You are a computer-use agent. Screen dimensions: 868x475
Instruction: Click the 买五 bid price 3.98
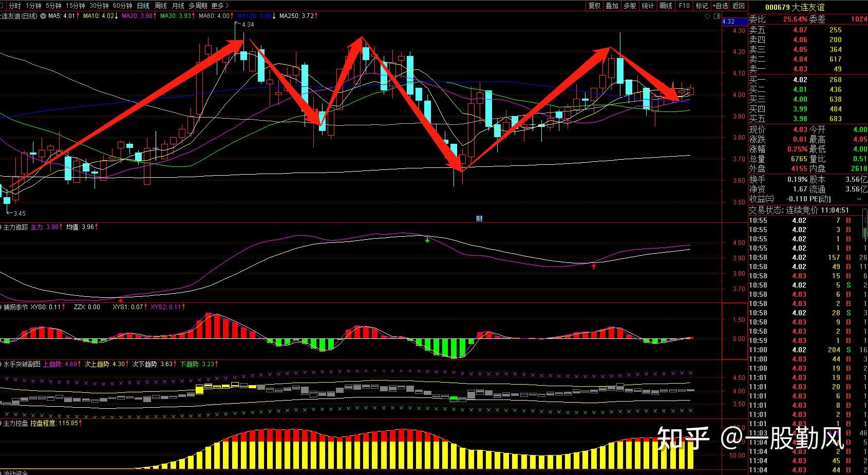coord(800,119)
